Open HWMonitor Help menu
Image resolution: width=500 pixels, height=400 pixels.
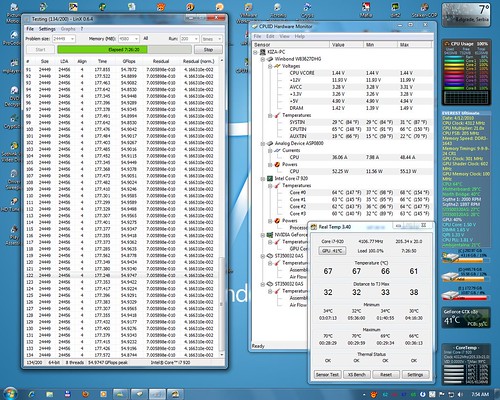pyautogui.click(x=299, y=36)
